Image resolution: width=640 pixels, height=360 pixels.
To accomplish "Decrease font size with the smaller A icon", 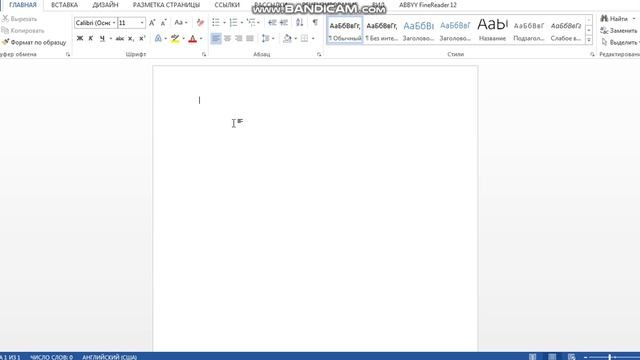I will 163,23.
